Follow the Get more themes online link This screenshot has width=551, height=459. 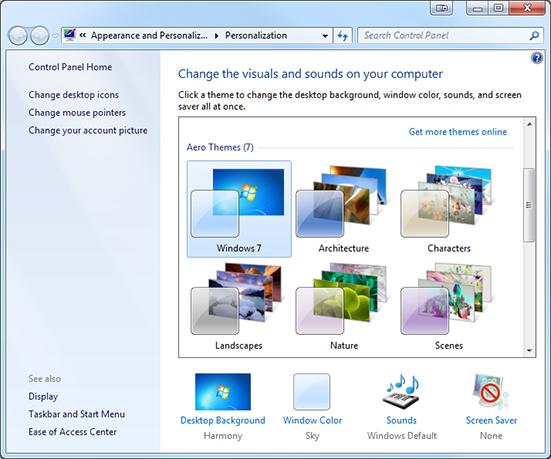pos(458,132)
